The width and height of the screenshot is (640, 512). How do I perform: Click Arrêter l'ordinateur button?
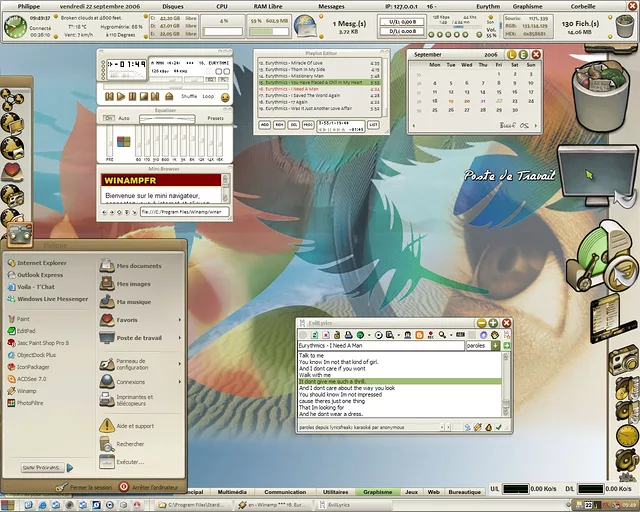150,486
